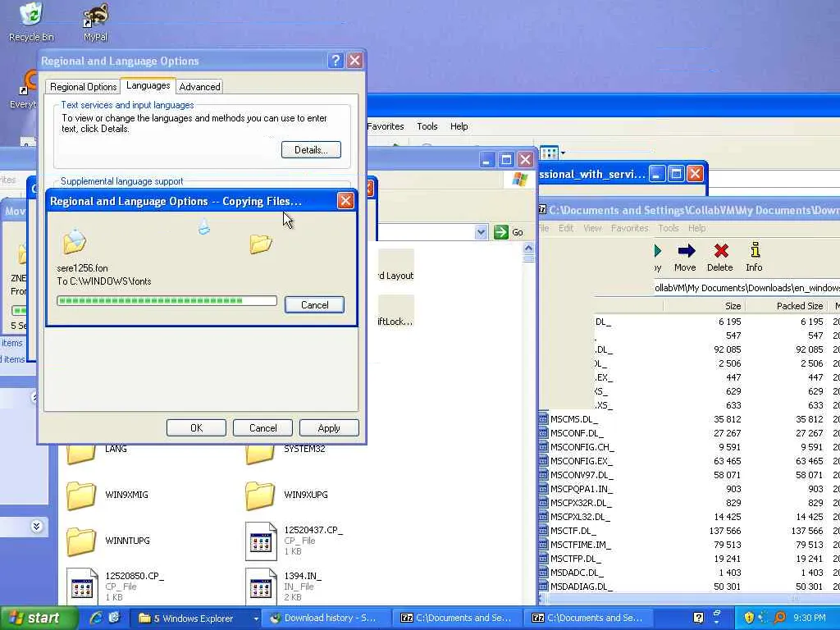Select the 12520850.CP_ file icon
Image resolution: width=840 pixels, height=630 pixels.
(83, 587)
